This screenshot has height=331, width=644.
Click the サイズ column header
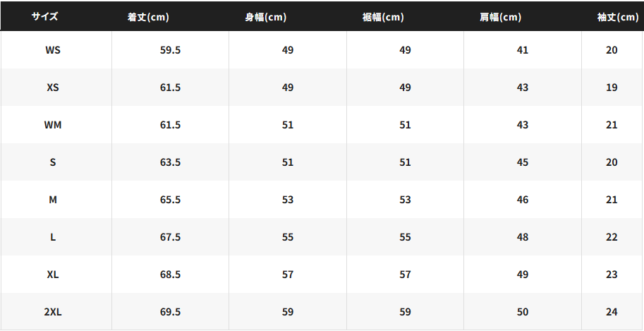pos(44,17)
